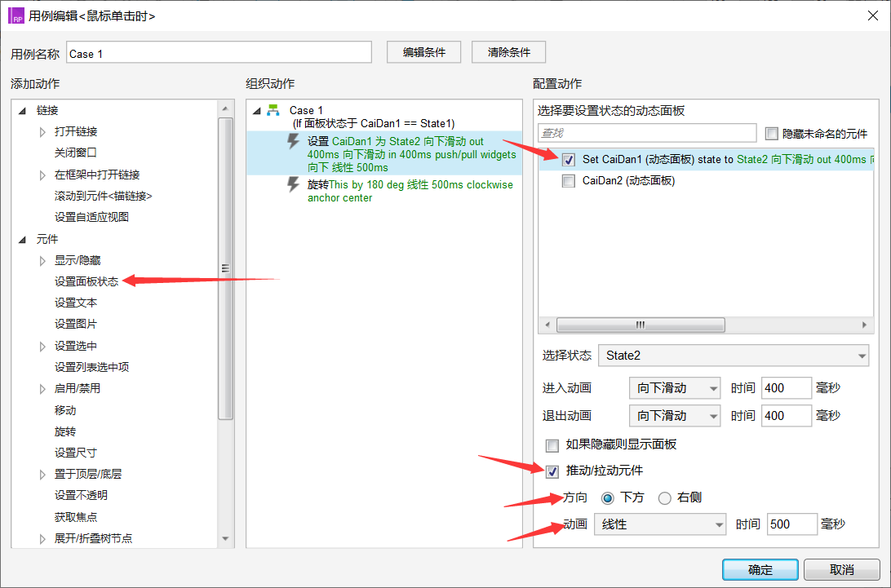Viewport: 891px width, 588px height.
Task: Check the Set CaiDan1 (动态面板) checkbox
Action: [568, 160]
